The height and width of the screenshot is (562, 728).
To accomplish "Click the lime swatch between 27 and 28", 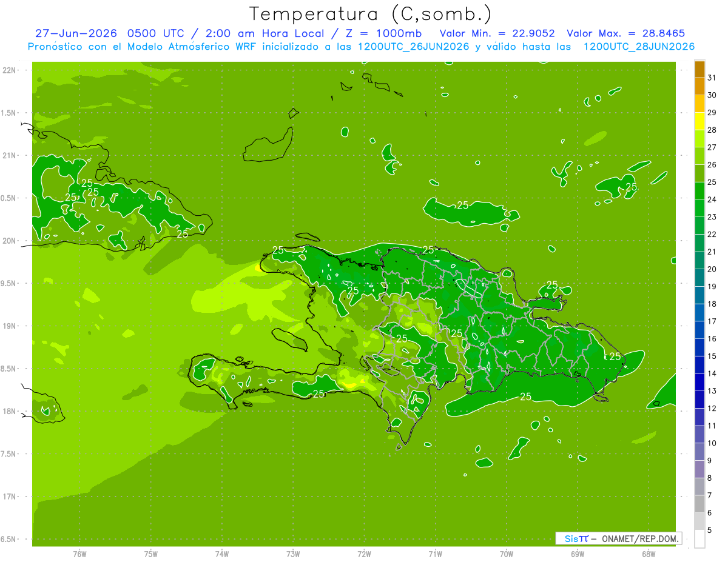I will (x=699, y=139).
